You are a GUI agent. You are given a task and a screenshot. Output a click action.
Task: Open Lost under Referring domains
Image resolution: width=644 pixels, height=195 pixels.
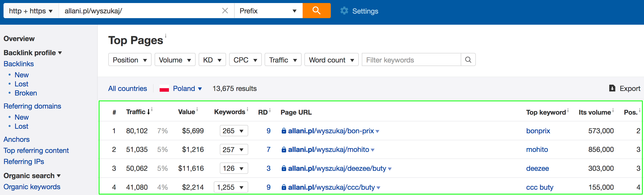click(21, 126)
